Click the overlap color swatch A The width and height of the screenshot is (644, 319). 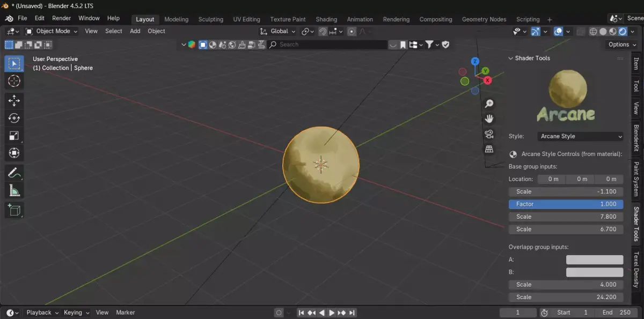595,260
